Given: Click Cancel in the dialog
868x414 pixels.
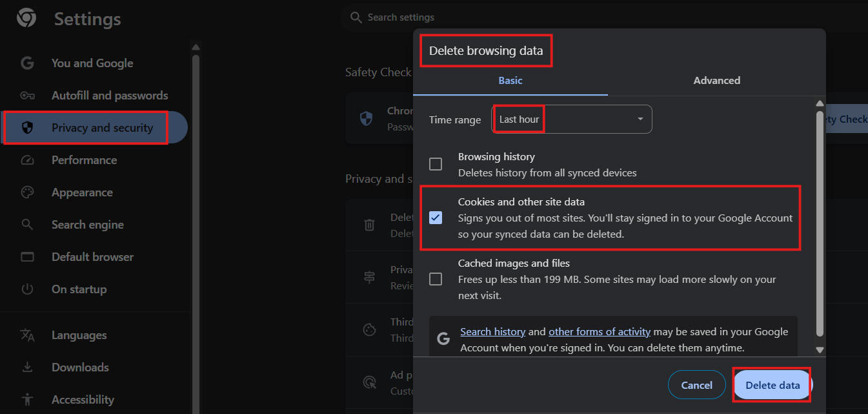Looking at the screenshot, I should 696,385.
